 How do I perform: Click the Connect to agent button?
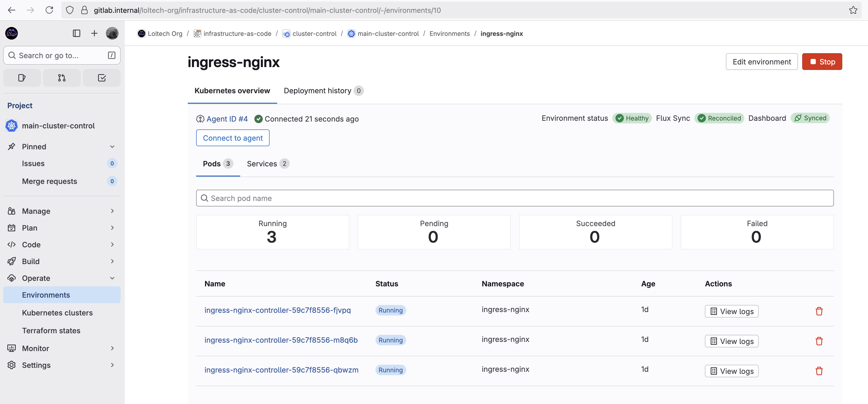pos(233,138)
